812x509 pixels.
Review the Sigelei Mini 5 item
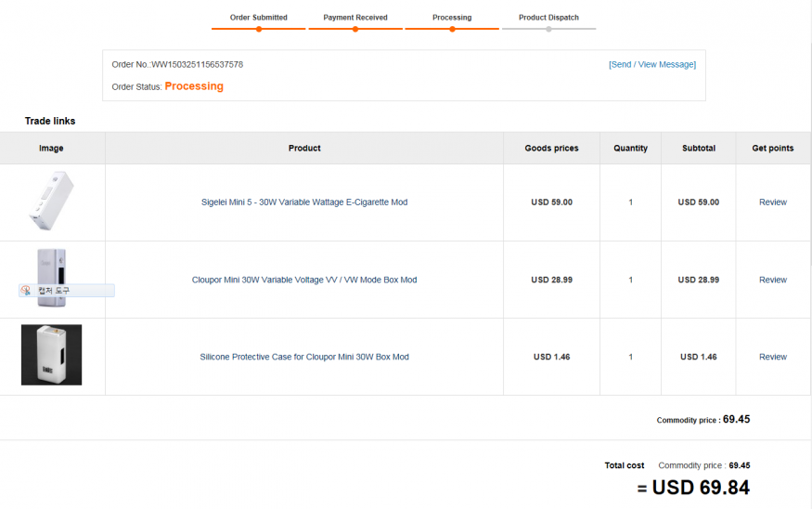click(x=773, y=202)
